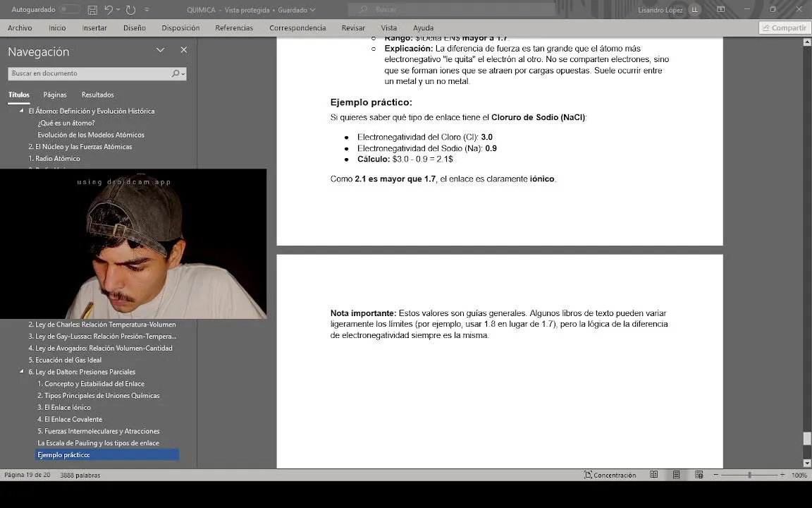Screen dimensions: 812x508
Task: Click the 3888 palabras word count
Action: pos(80,475)
